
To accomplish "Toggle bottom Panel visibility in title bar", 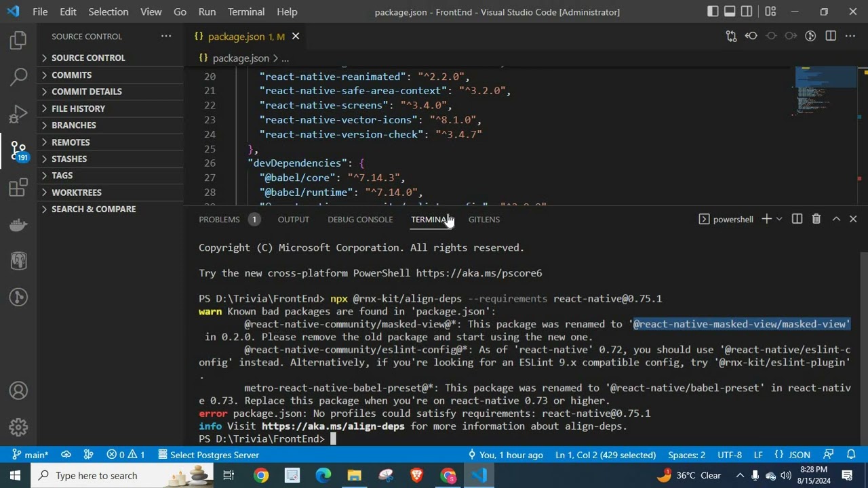I will tap(730, 12).
